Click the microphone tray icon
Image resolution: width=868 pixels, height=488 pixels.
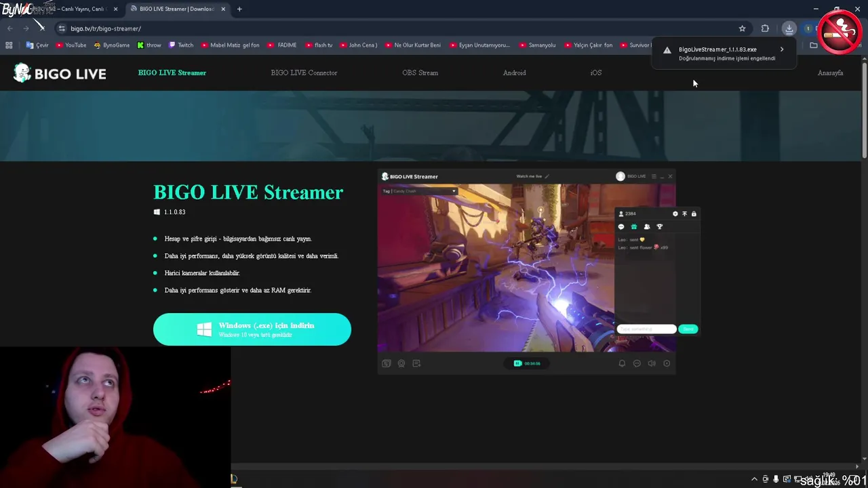click(x=776, y=479)
